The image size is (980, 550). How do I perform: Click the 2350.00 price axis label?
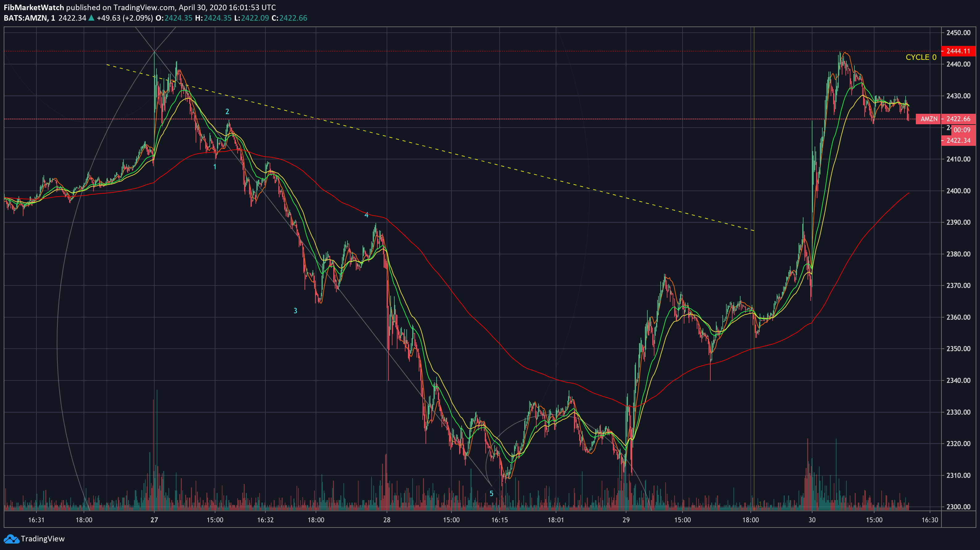(958, 349)
